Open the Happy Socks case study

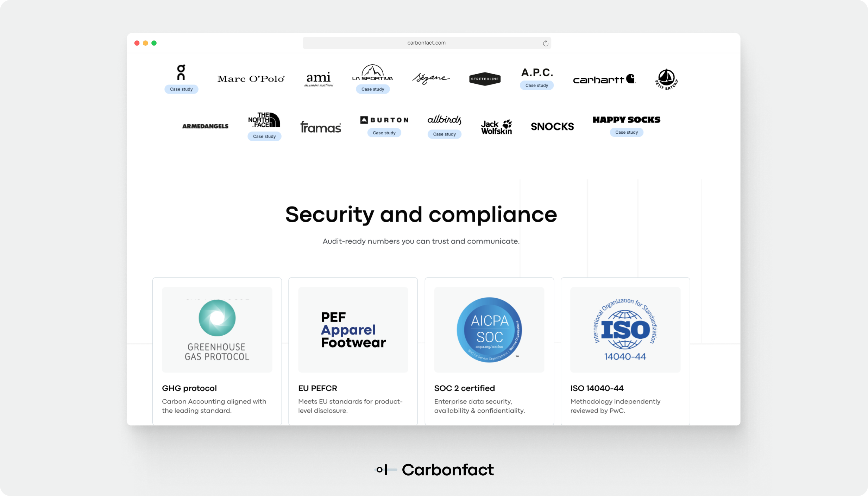point(626,132)
